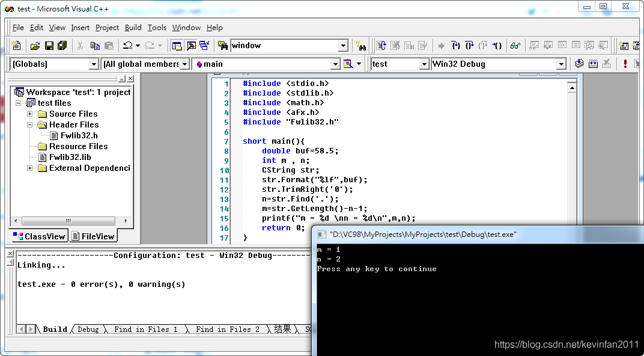Screen dimensions: 644x356
Task: Toggle the Output window button
Action: click(x=191, y=46)
